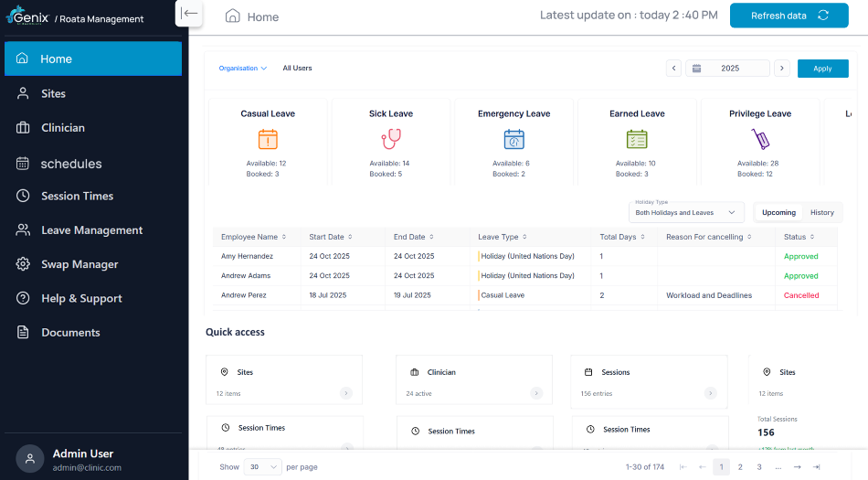This screenshot has height=480, width=868.
Task: Collapse the sidebar with arrow icon
Action: 189,14
